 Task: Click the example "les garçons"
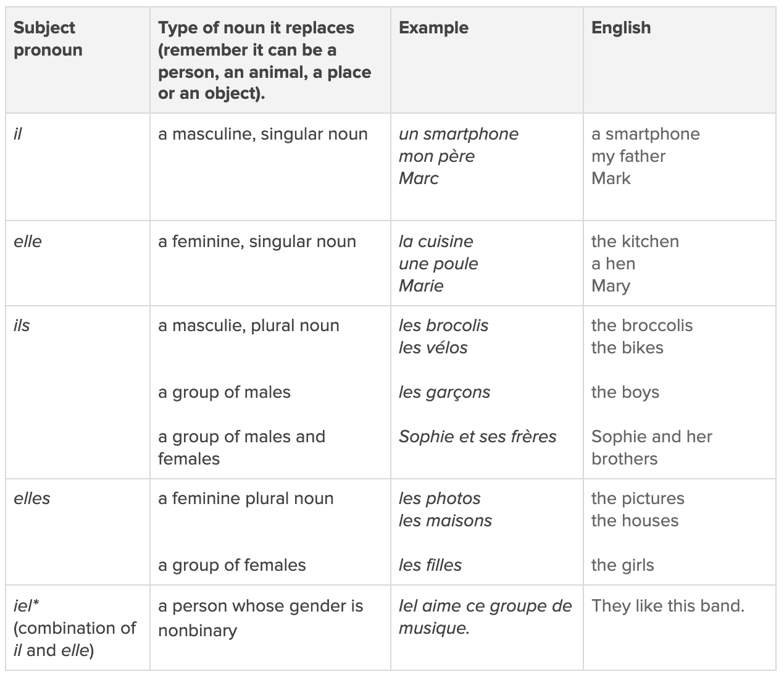pos(444,392)
